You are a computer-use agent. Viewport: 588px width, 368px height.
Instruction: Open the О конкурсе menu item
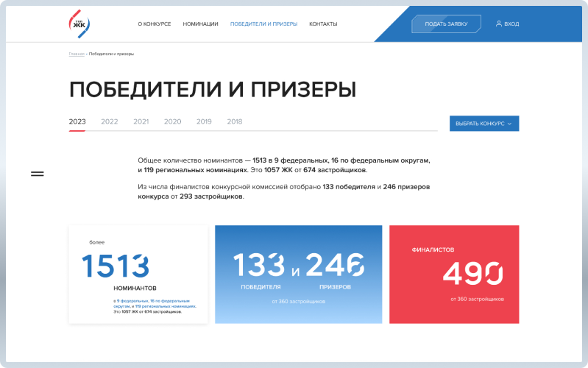click(154, 24)
